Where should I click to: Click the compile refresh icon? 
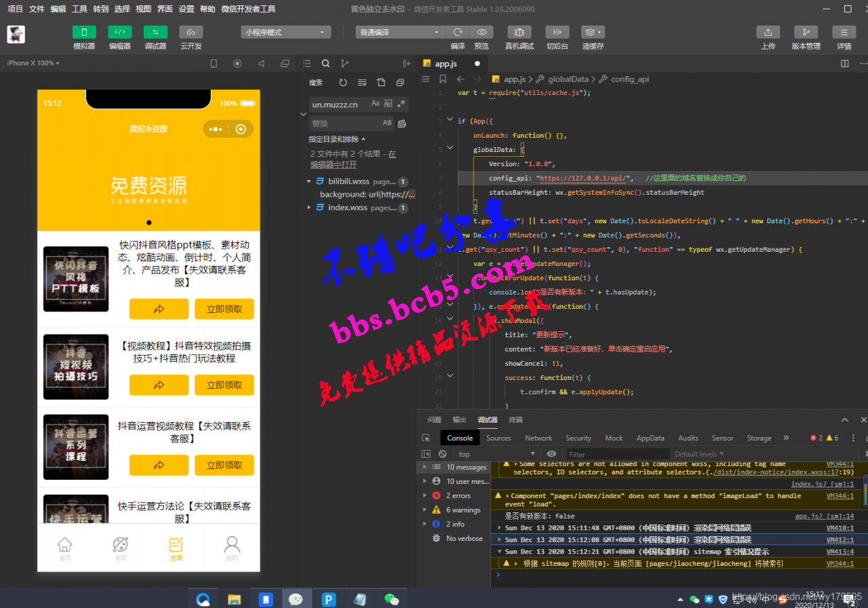(x=458, y=32)
